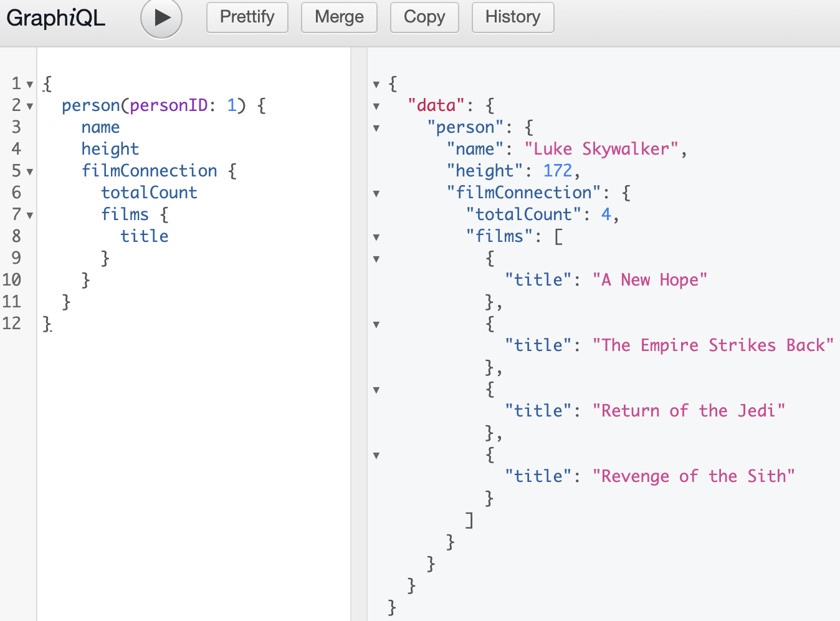The width and height of the screenshot is (840, 621).
Task: Click the "films" key in the results
Action: tap(499, 236)
